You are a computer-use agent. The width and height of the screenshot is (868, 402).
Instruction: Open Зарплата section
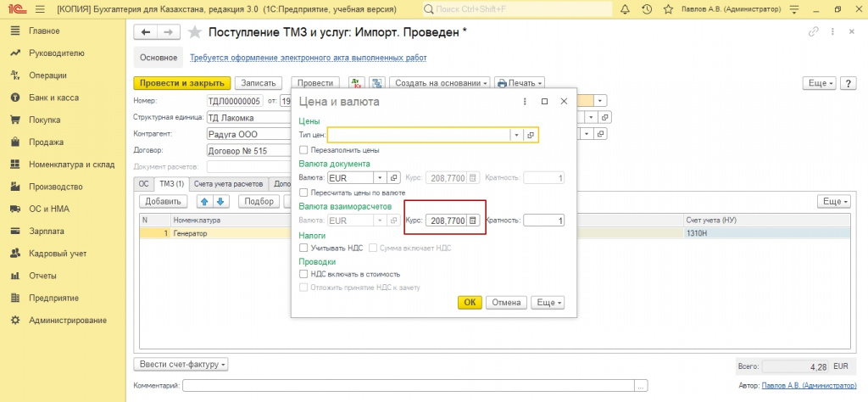point(47,231)
